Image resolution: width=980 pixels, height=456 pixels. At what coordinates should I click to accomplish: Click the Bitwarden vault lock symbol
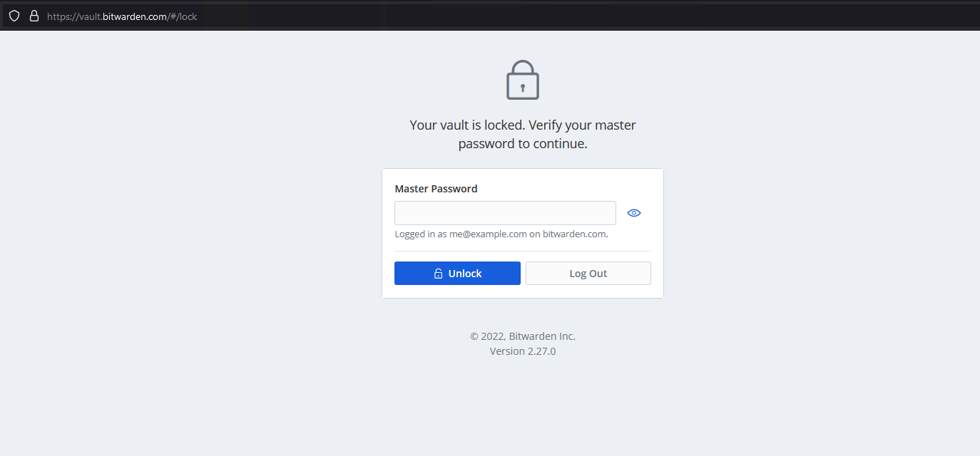522,79
